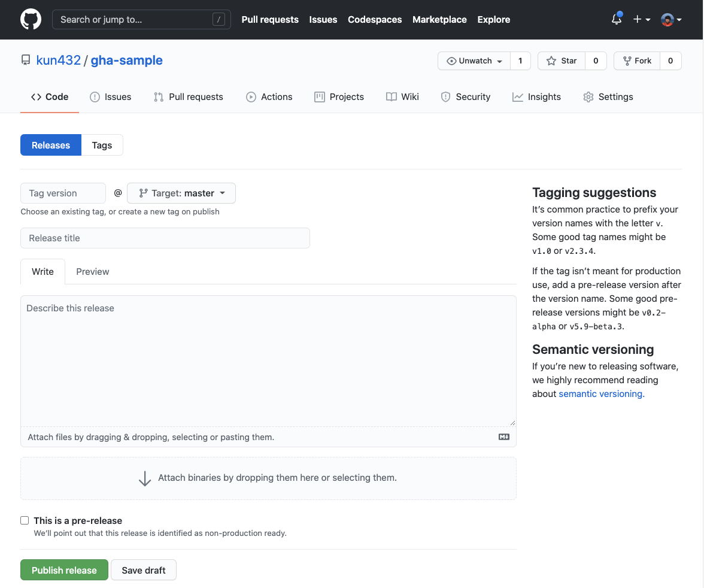The height and width of the screenshot is (588, 704).
Task: Click the Save draft button
Action: (144, 570)
